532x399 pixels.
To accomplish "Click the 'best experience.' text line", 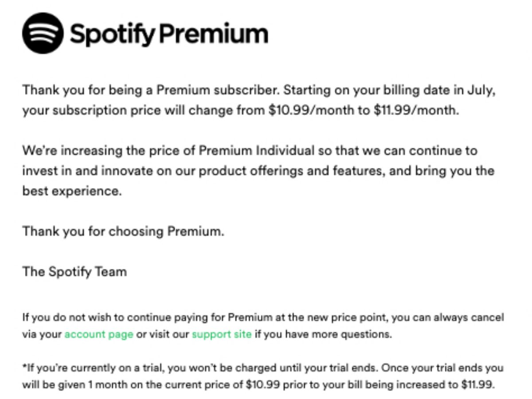I will tap(71, 191).
